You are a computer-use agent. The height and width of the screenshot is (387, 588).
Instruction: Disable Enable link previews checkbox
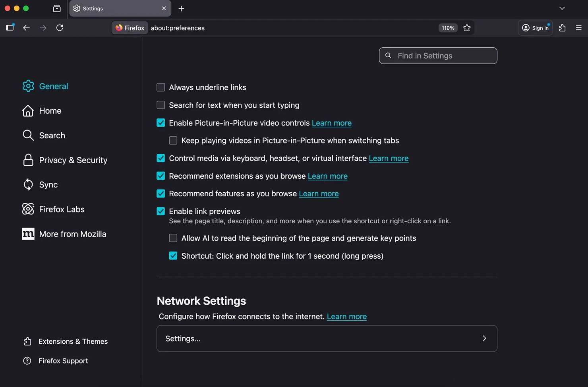point(161,211)
